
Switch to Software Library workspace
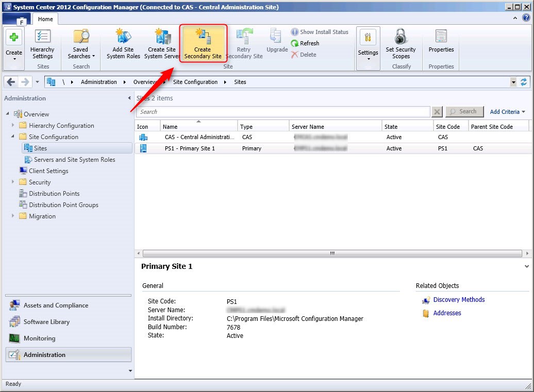(x=68, y=321)
